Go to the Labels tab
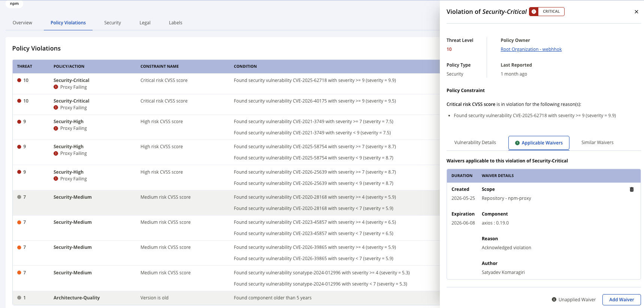 click(x=175, y=23)
